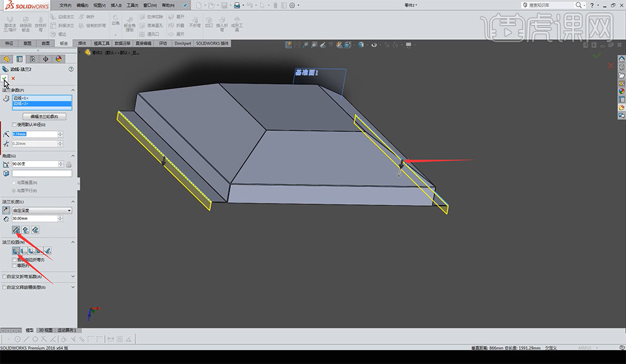This screenshot has height=364, width=626.
Task: Select the first flange length measurement icon
Action: 16,229
